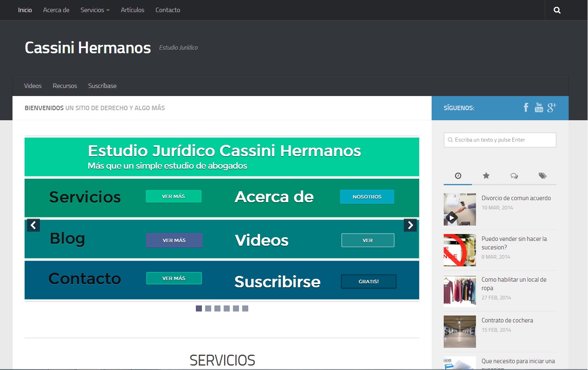
Task: Open Como habilitar un local de ropa thumbnail
Action: [x=460, y=291]
